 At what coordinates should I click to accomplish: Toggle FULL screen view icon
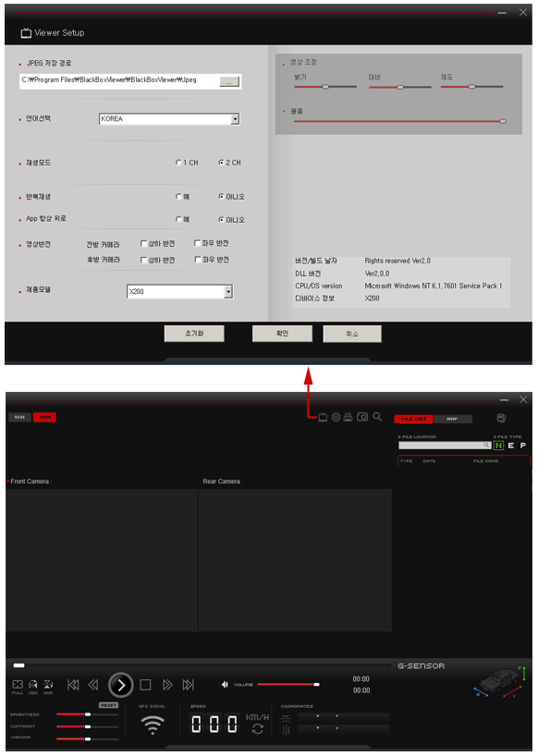pos(18,684)
